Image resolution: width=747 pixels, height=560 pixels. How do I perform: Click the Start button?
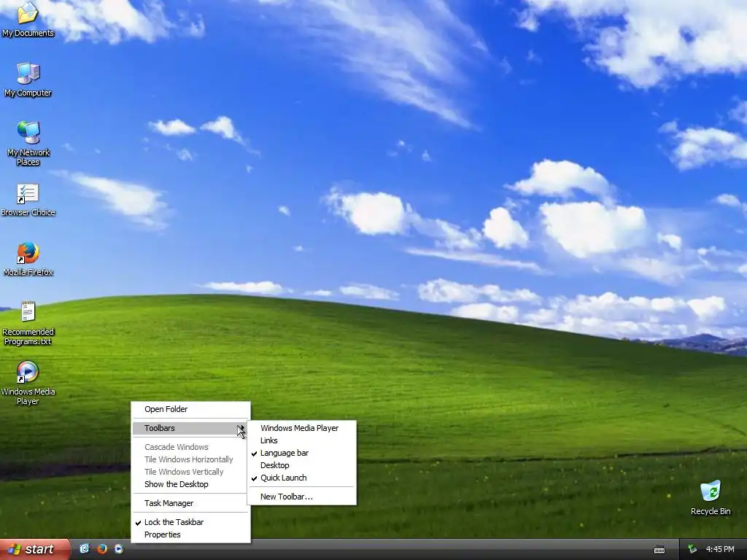click(x=34, y=549)
